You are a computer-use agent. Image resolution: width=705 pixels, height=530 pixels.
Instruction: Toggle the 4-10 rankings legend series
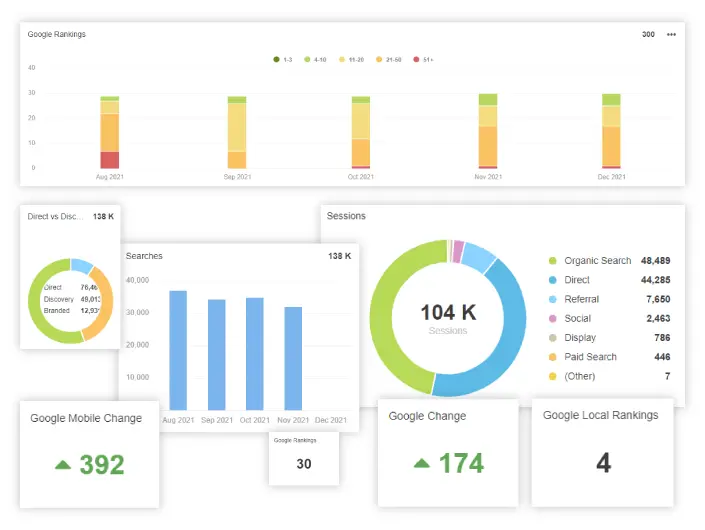click(x=314, y=60)
